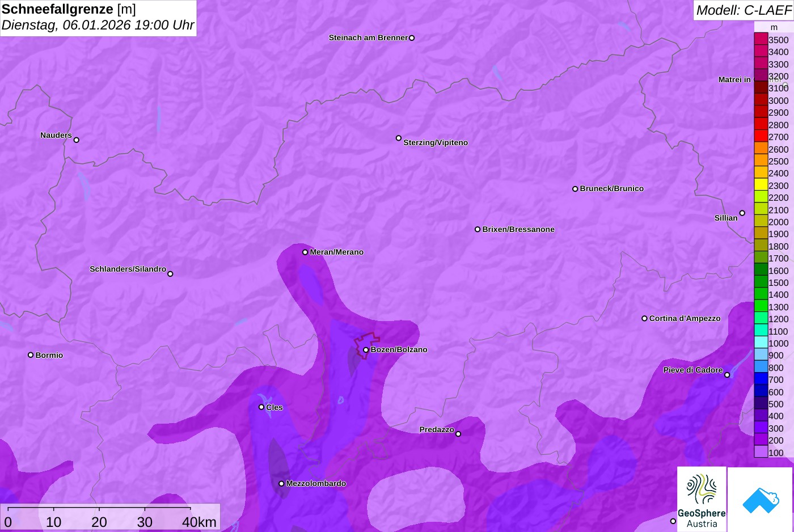Click the lilac 100 m legend swatch
794x532 pixels.
(761, 452)
